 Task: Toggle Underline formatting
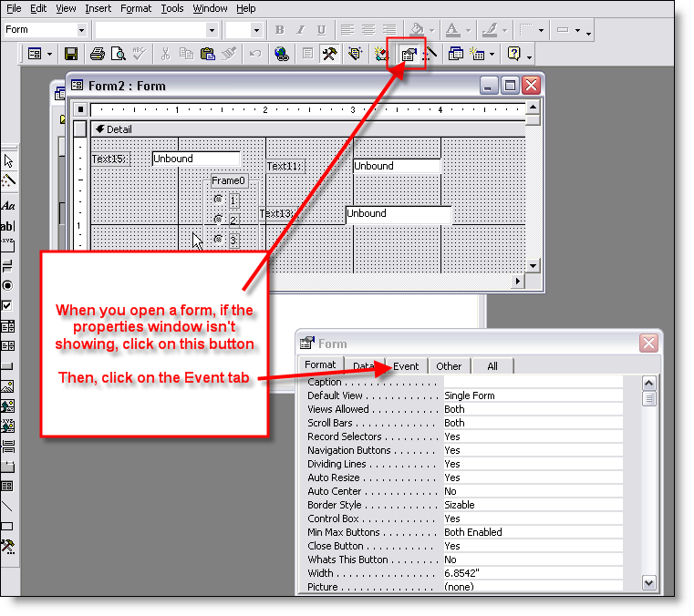[x=321, y=30]
